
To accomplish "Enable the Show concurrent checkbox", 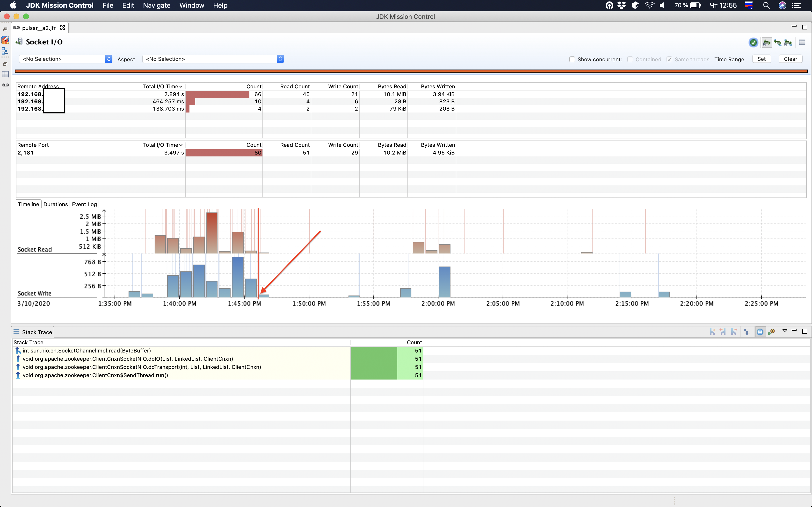I will [x=572, y=59].
